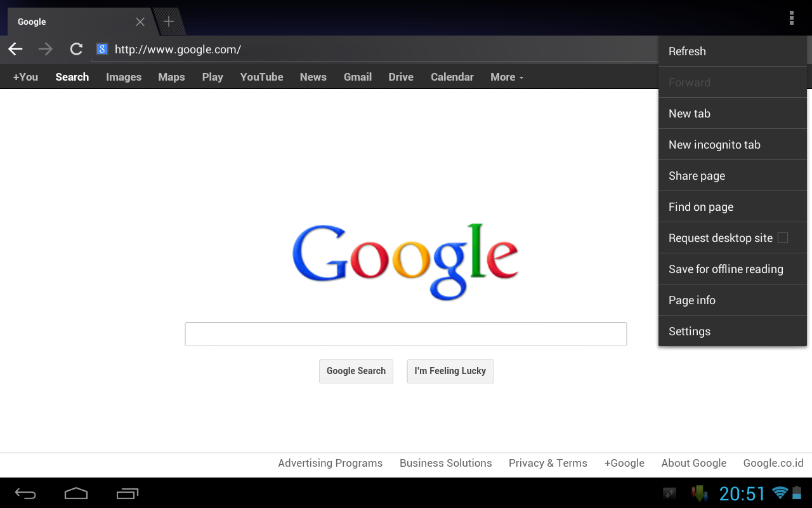Open Page info from menu
812x508 pixels.
(x=733, y=300)
